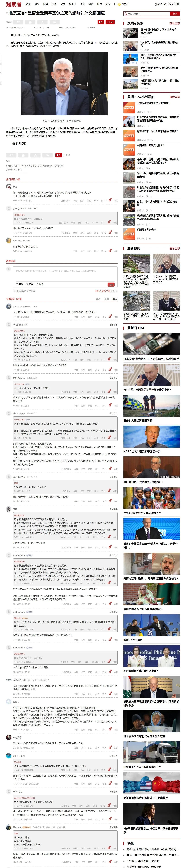Open guan_16306288751860's avatar
This screenshot has width=186, height=868.
click(9, 306)
